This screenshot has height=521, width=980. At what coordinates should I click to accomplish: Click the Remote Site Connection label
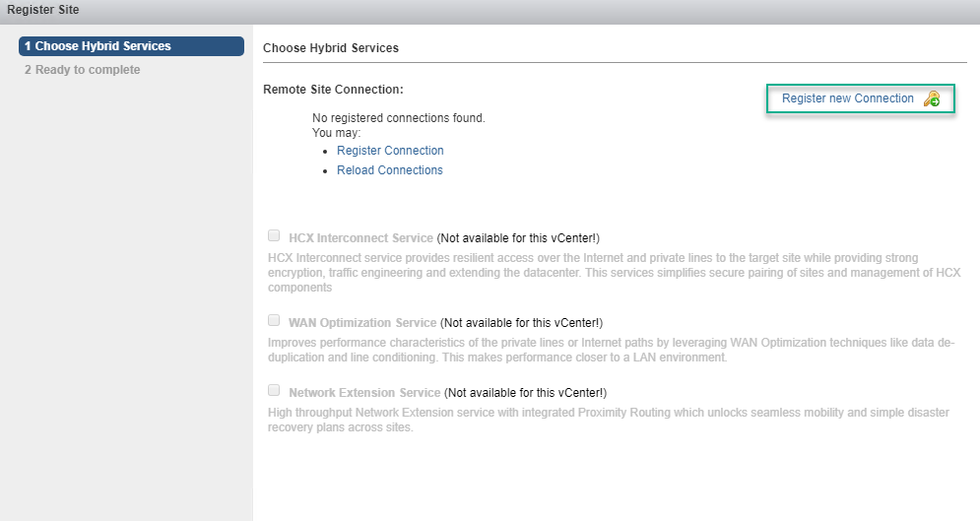click(333, 90)
